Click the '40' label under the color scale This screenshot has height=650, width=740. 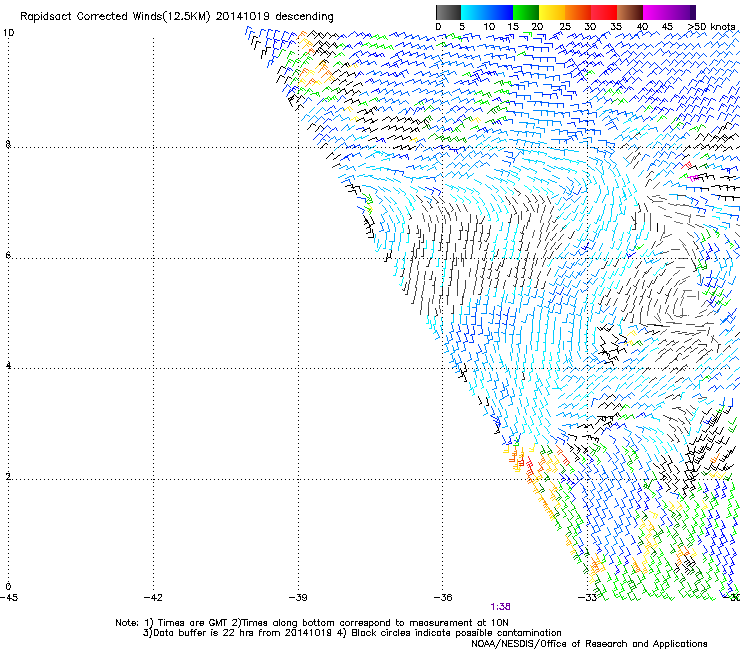(x=642, y=27)
